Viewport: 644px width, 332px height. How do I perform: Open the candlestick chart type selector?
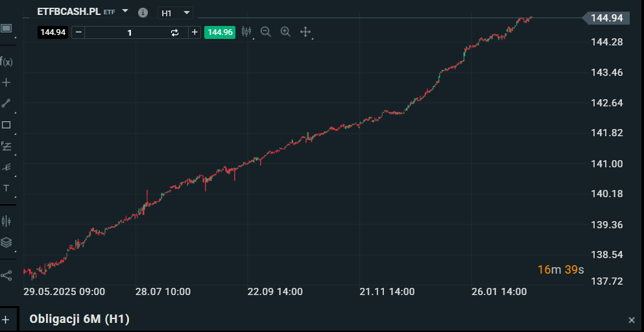coord(246,32)
